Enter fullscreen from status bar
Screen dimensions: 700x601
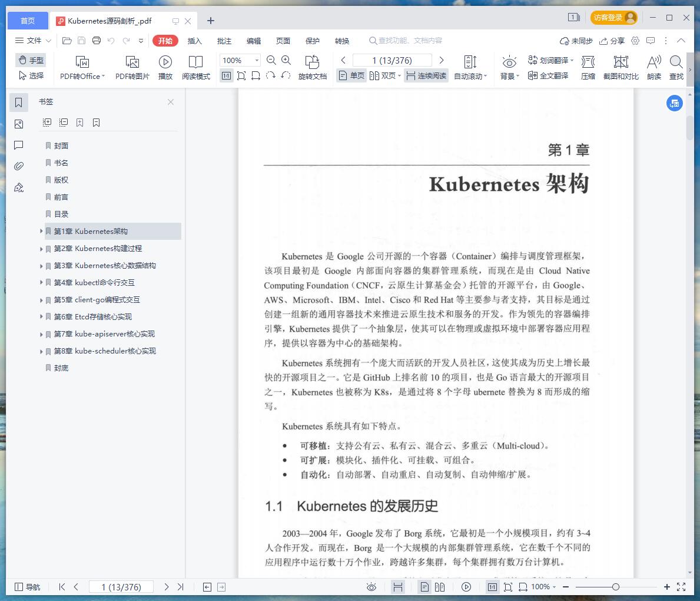tap(681, 587)
